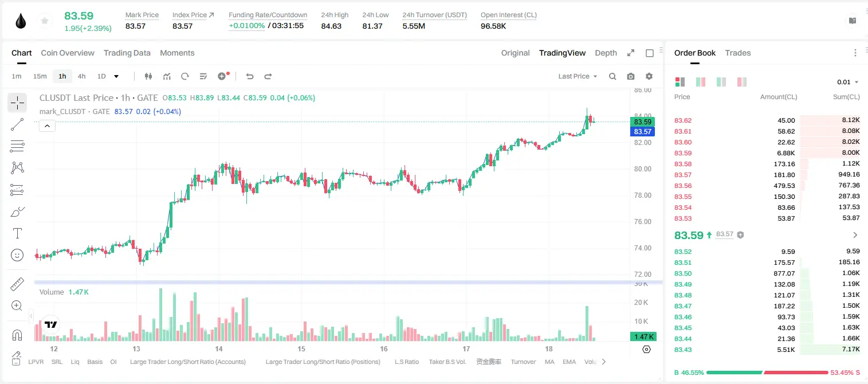Expand order book price detail chevron
868x384 pixels.
[855, 235]
